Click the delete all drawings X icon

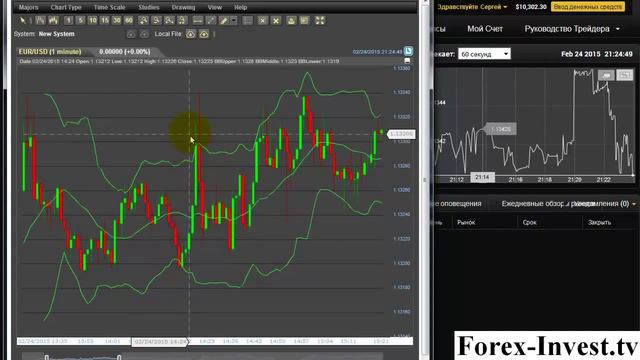pos(276,20)
